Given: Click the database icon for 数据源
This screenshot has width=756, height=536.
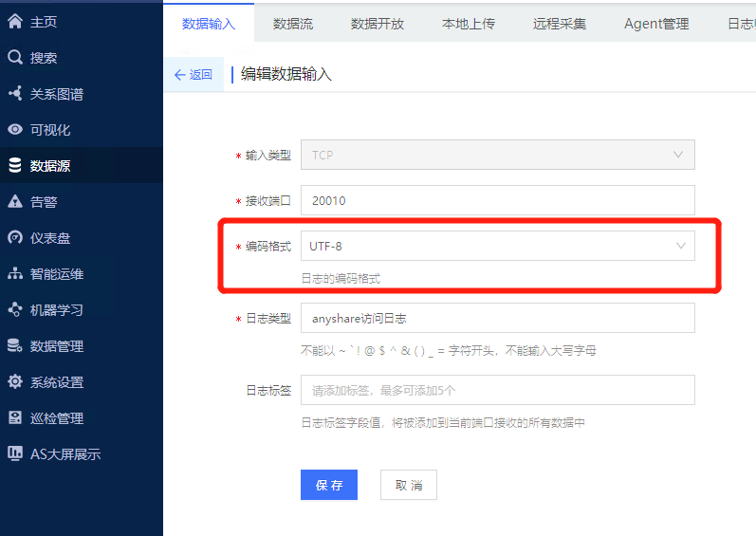Looking at the screenshot, I should pyautogui.click(x=15, y=165).
